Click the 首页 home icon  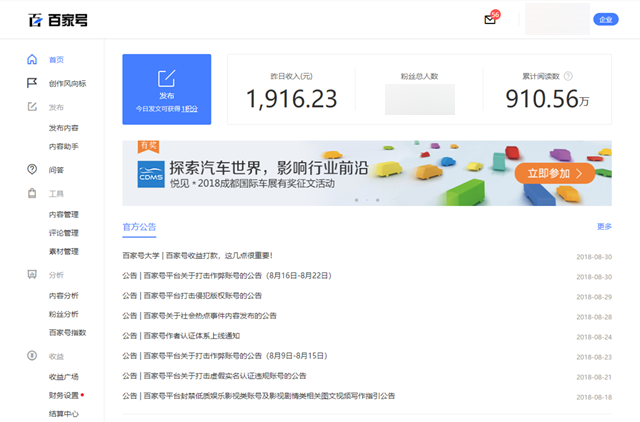click(32, 60)
